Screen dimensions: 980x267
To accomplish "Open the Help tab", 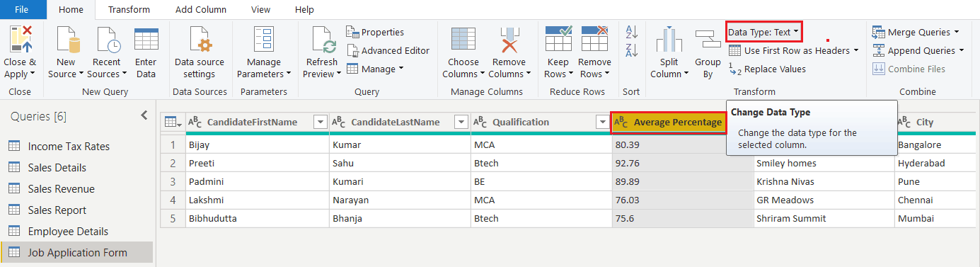I will (x=304, y=9).
